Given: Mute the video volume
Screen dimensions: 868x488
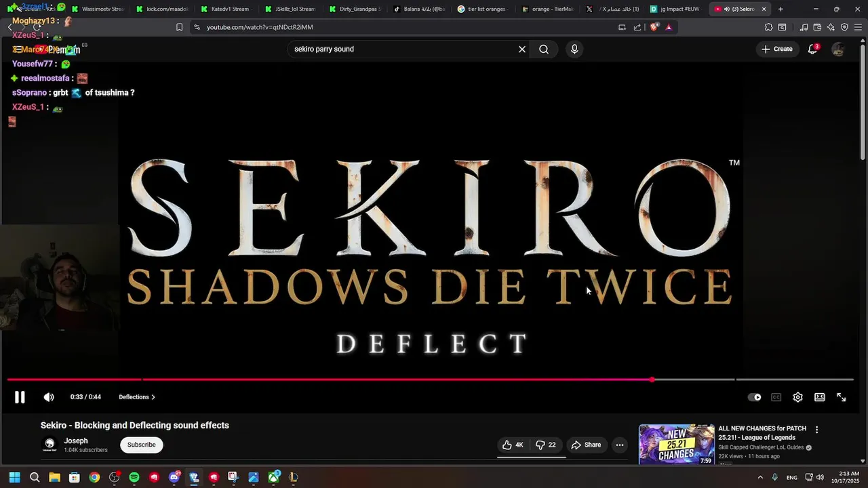Looking at the screenshot, I should (49, 397).
